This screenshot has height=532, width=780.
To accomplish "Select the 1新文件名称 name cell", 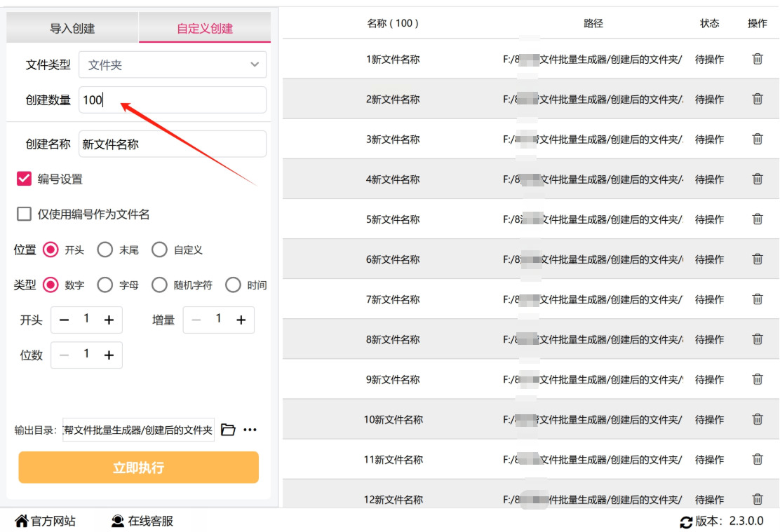I will (393, 59).
